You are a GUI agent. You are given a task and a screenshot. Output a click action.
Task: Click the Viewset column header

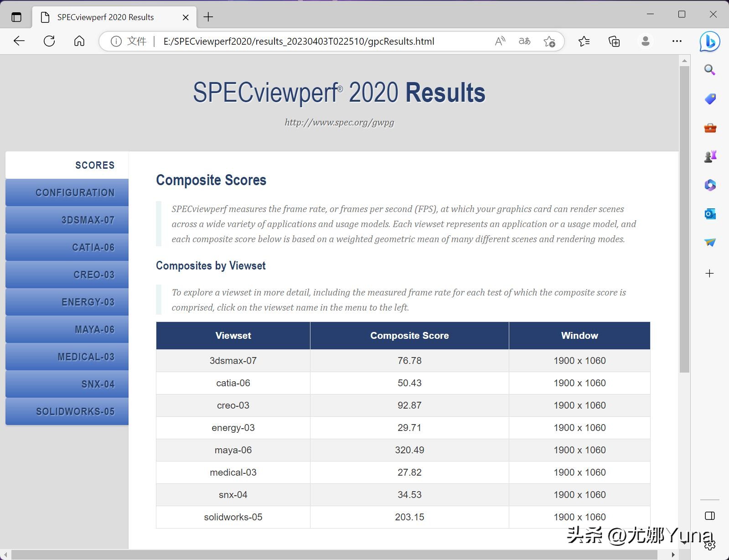[x=233, y=336]
